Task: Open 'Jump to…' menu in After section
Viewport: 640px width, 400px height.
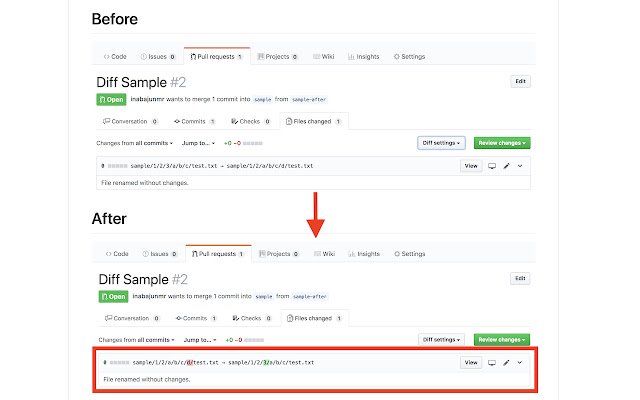Action: 200,341
